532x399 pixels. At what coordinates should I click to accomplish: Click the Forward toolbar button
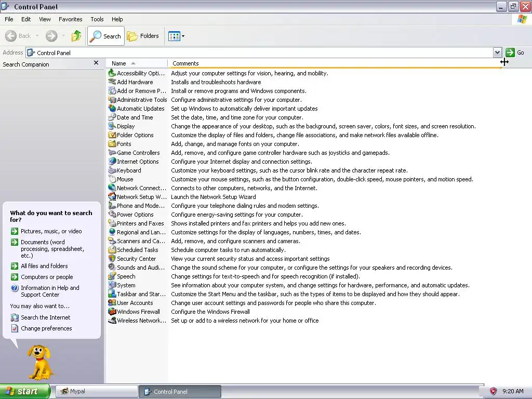point(51,36)
